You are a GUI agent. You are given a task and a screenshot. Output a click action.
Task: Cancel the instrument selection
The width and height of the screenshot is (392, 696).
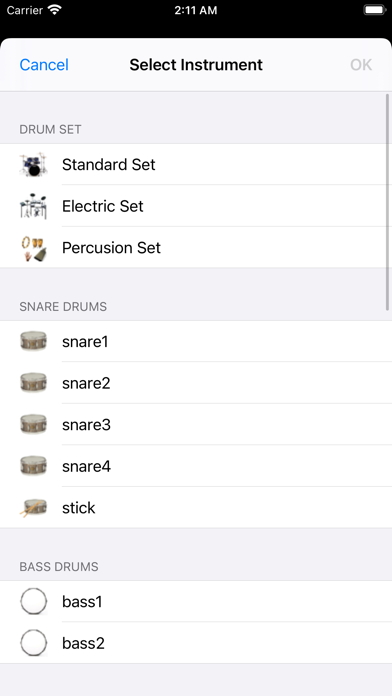(x=44, y=65)
